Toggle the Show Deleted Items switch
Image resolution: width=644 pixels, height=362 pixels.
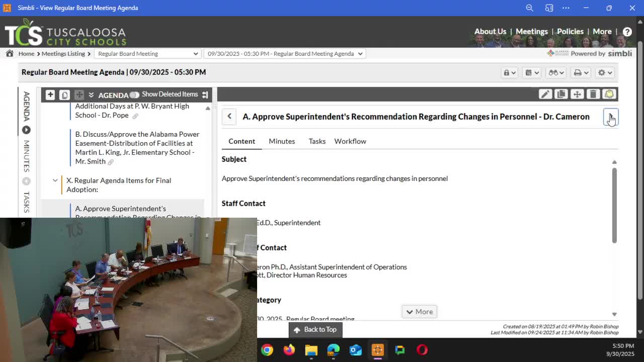[134, 95]
